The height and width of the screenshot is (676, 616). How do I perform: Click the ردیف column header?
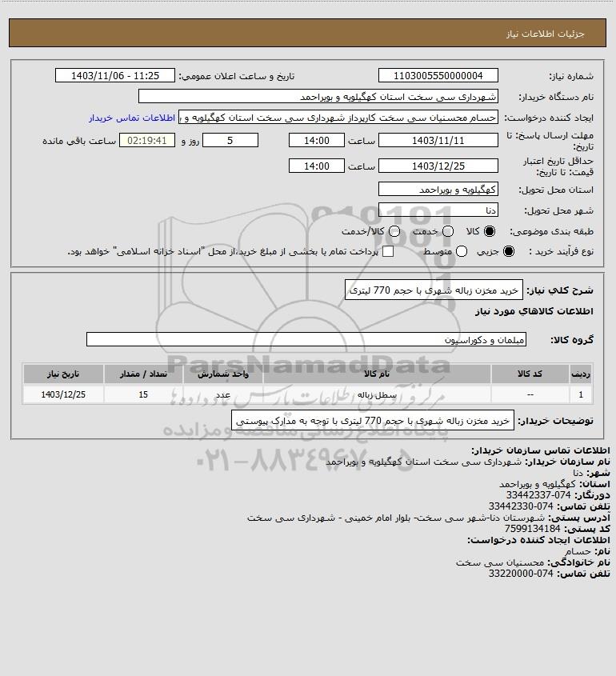pos(581,374)
